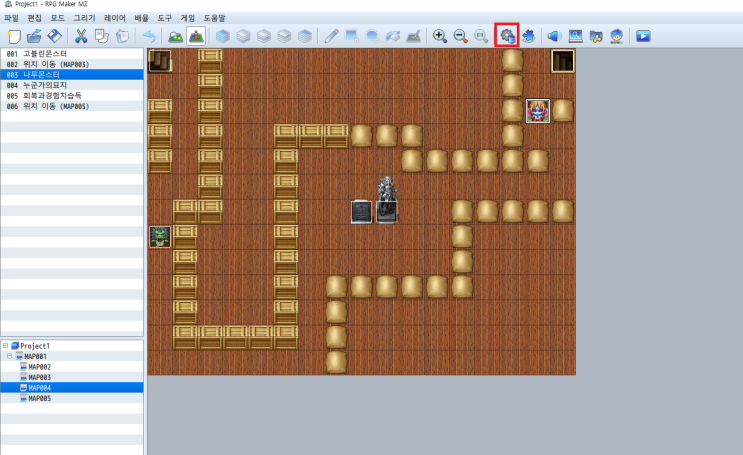Select MAP005 in the map tree
This screenshot has height=455, width=743.
[40, 398]
